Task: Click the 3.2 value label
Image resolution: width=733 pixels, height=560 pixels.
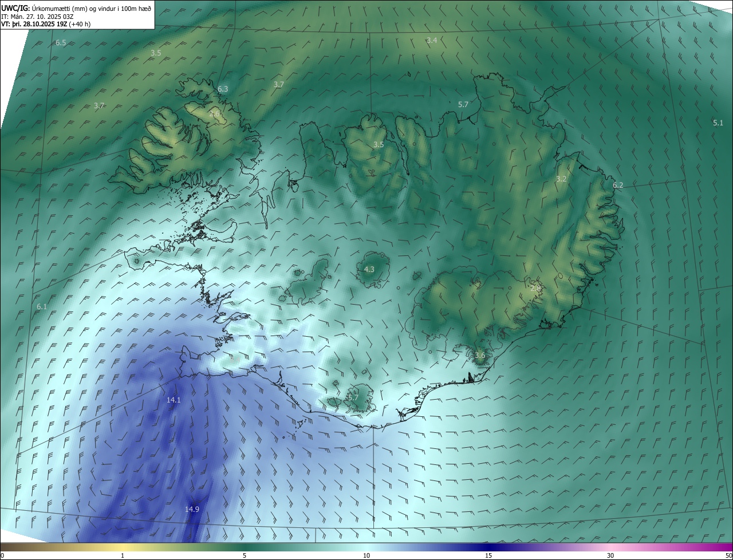Action: coord(561,179)
